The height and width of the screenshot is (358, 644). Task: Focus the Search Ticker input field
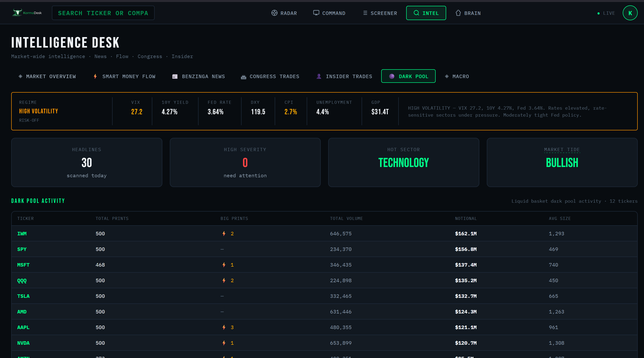pos(103,13)
